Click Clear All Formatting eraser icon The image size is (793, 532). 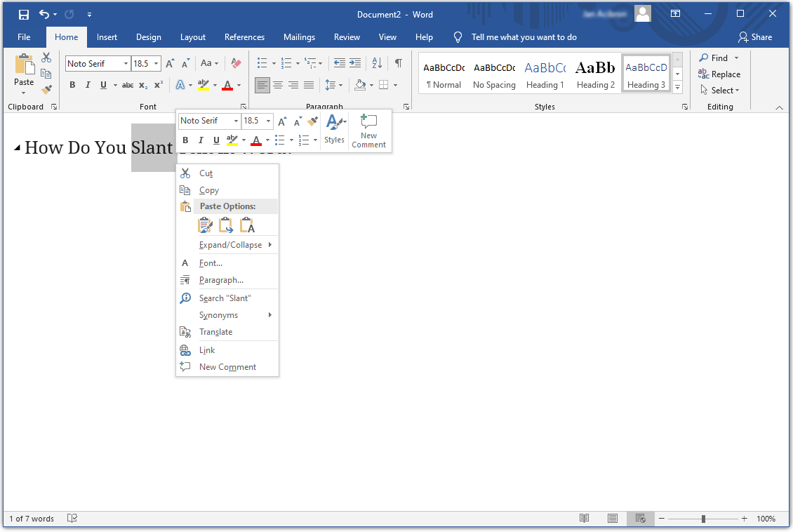pos(236,63)
